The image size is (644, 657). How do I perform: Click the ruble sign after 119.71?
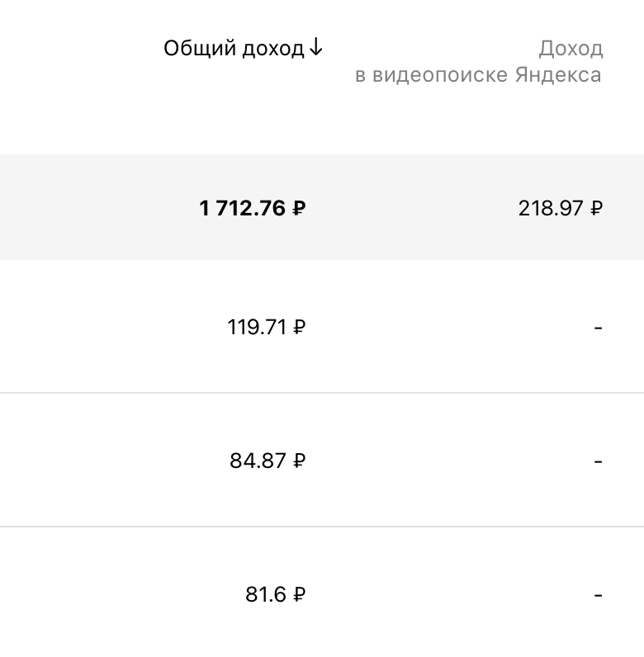300,327
